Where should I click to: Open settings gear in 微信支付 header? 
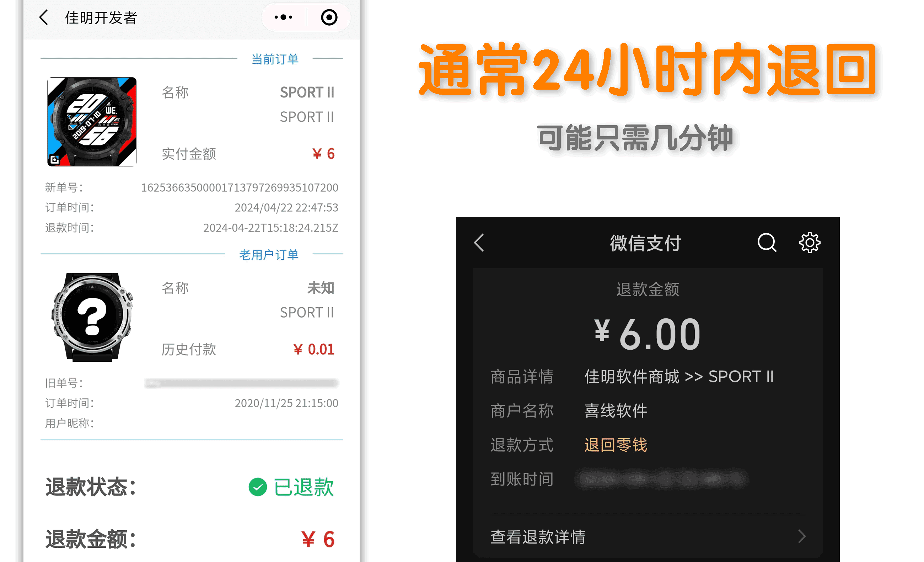[810, 243]
